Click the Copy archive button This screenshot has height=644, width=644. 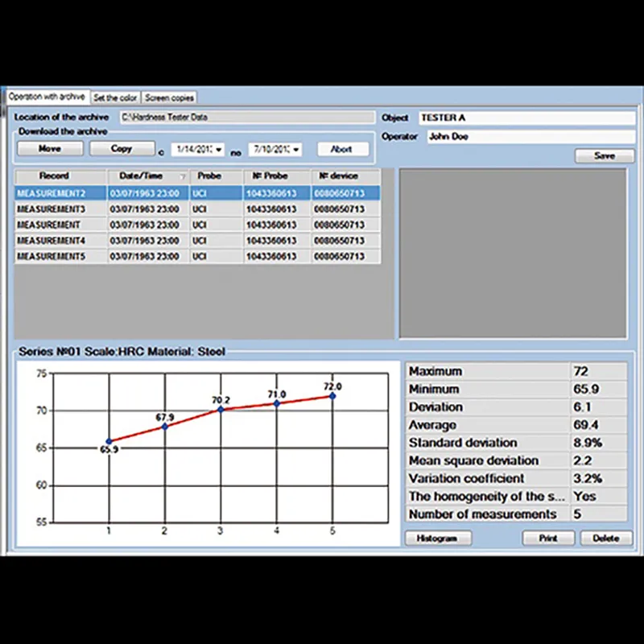(x=122, y=149)
